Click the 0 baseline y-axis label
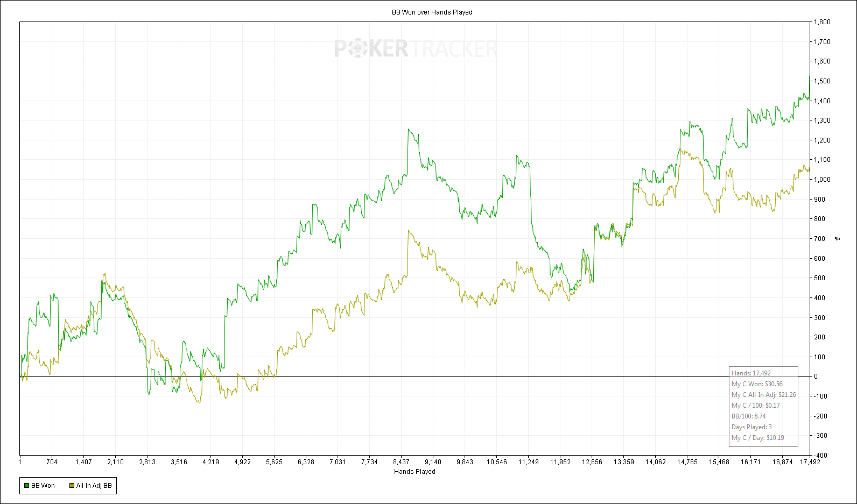The width and height of the screenshot is (857, 504). pos(816,377)
